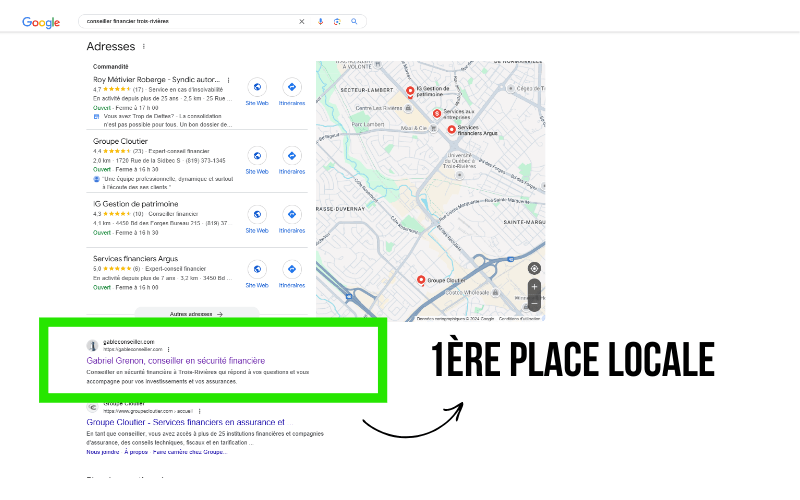Click Centre Les Rivières on map
The width and height of the screenshot is (800, 500).
tap(379, 108)
